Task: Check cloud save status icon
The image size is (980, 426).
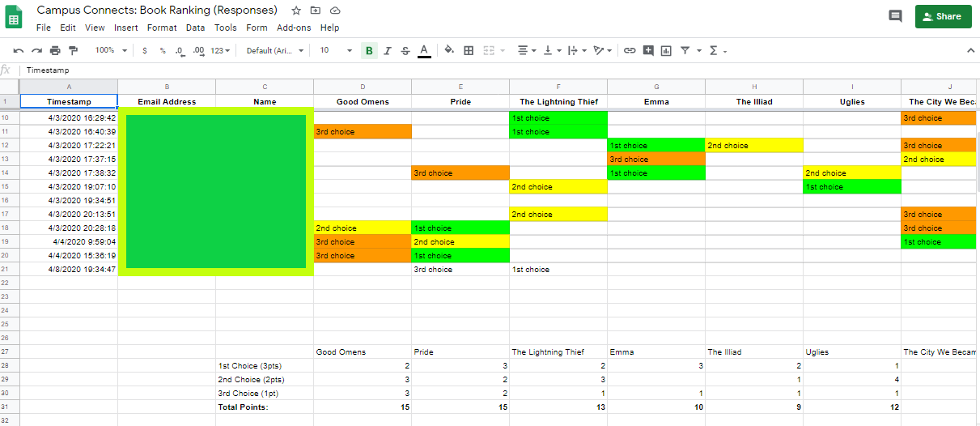Action: 335,11
